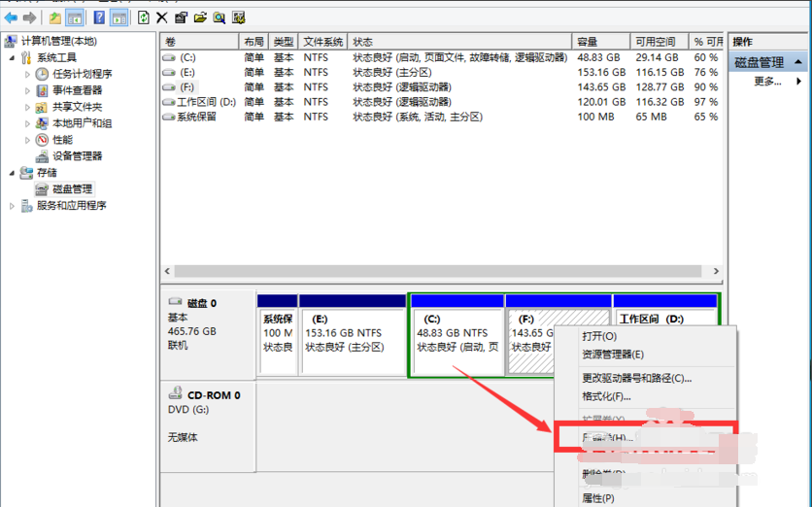Select the 设备管理器 icon in tree
Screen dimensions: 812x507
pyautogui.click(x=42, y=156)
